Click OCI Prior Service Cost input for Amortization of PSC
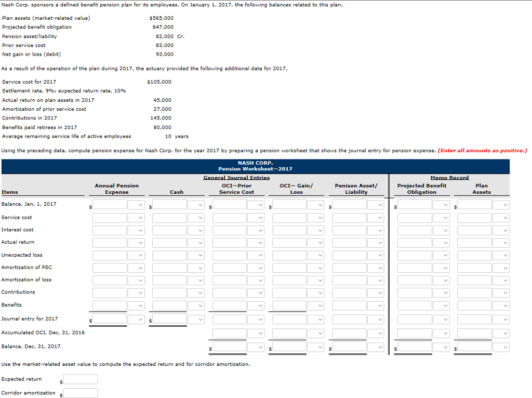The width and height of the screenshot is (532, 398). [x=230, y=268]
